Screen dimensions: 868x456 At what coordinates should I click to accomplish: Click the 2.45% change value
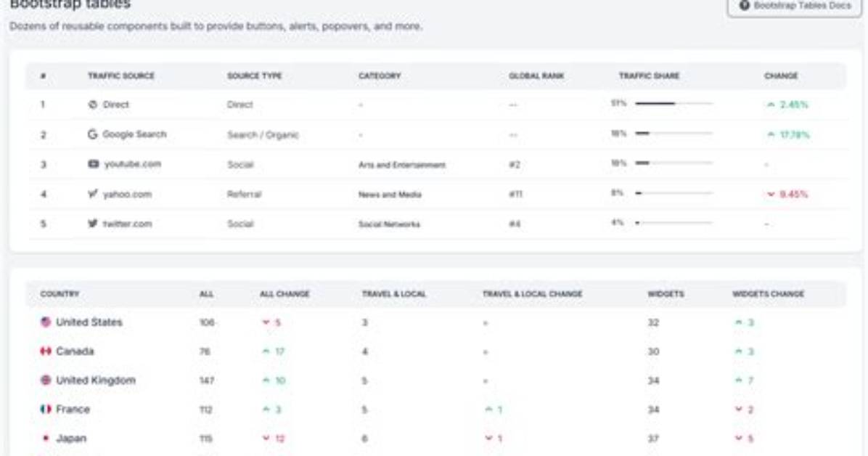coord(794,104)
